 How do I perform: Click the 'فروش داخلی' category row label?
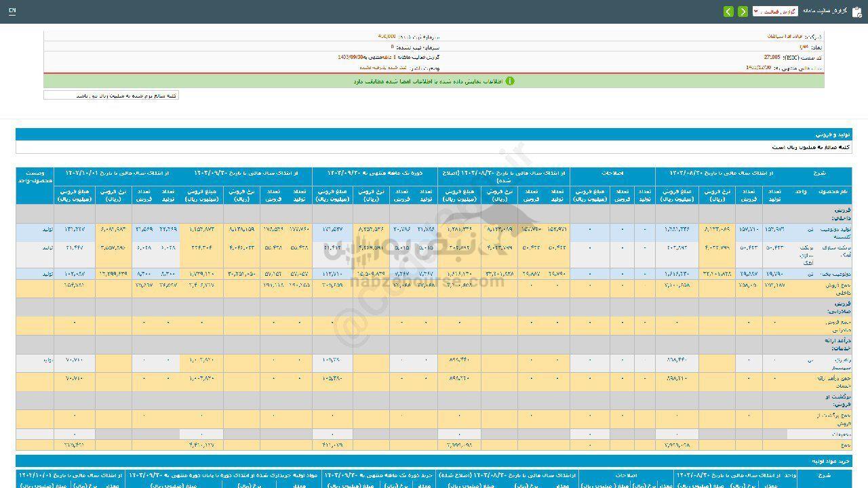coord(842,214)
